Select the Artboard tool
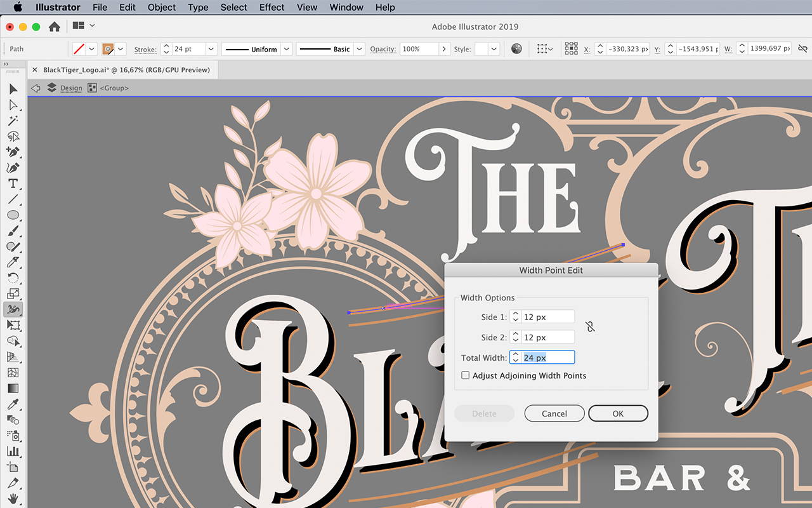Screen dimensions: 812x508 13,467
